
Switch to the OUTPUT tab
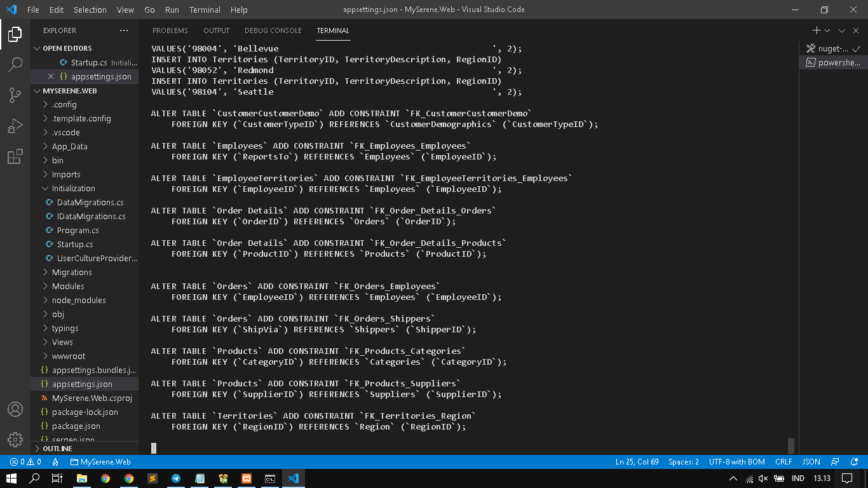point(216,30)
